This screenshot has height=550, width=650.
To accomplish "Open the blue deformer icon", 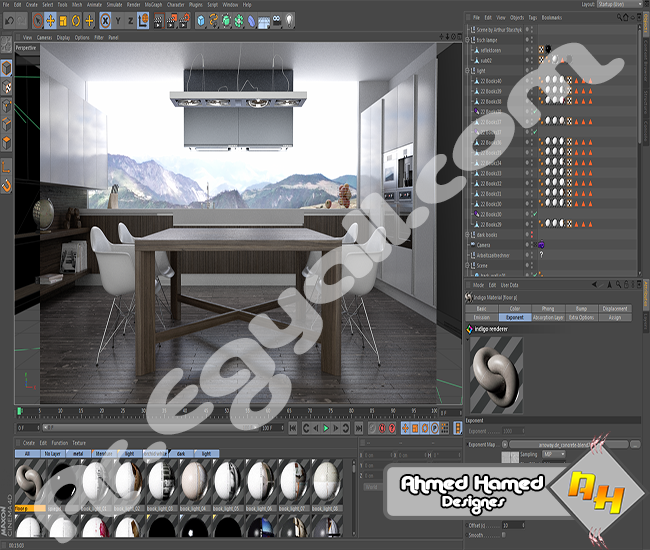I will (x=252, y=21).
